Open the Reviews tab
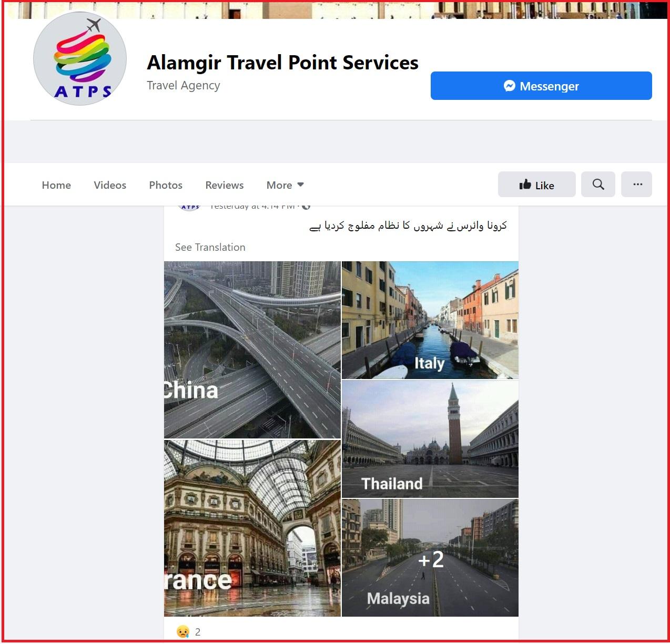Viewport: 670px width, 644px height. coord(225,185)
